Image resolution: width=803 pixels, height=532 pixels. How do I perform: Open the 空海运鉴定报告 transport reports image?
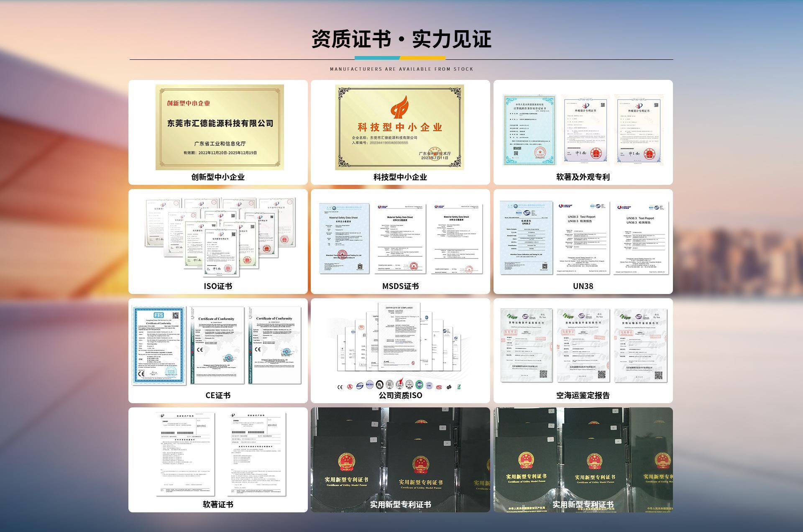coord(583,345)
